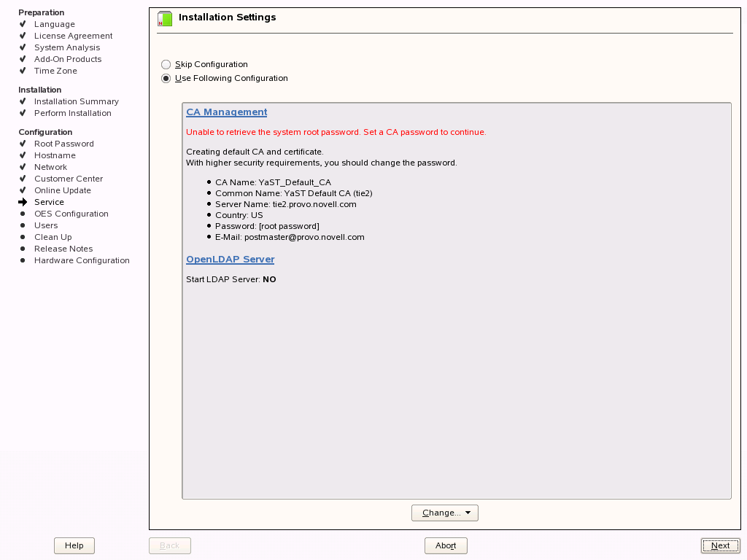
Task: Click the License Agreement step
Action: click(x=74, y=36)
